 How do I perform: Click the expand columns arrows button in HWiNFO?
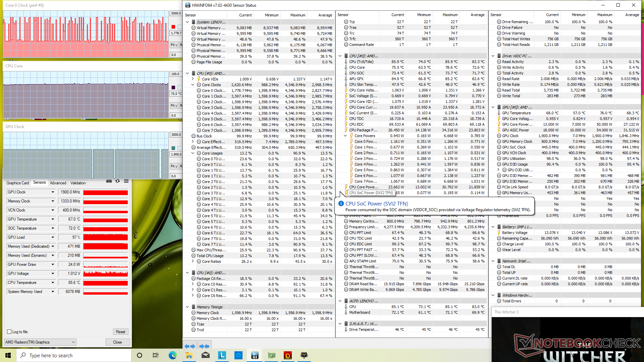pyautogui.click(x=190, y=346)
